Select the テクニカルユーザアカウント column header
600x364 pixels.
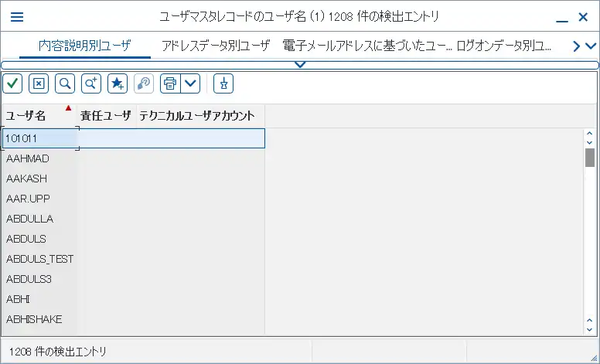pyautogui.click(x=200, y=115)
